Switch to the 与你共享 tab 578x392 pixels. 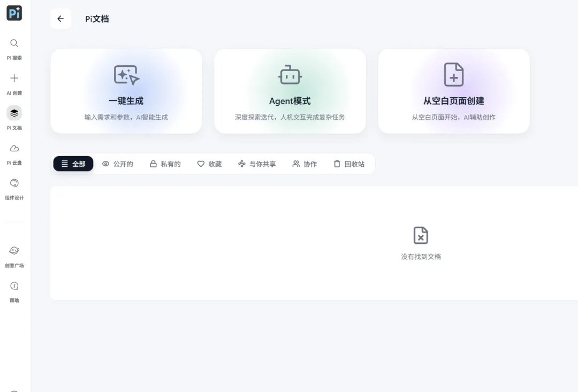(257, 164)
